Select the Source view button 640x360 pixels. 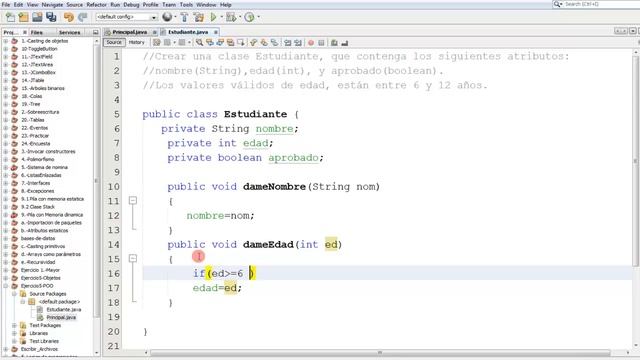[x=114, y=42]
